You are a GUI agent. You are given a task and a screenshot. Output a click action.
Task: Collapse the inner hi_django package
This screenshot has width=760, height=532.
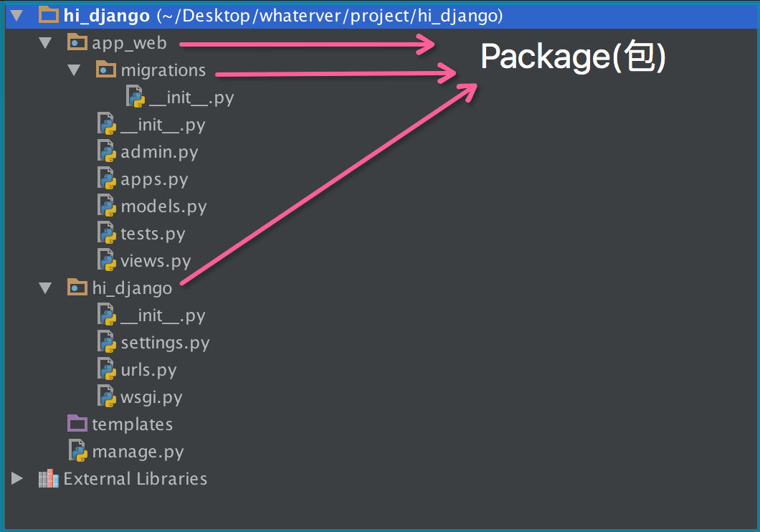click(x=46, y=288)
